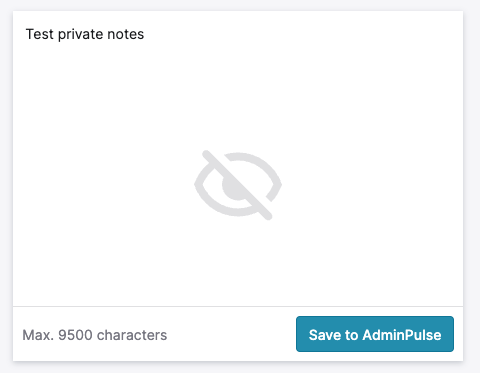Image resolution: width=480 pixels, height=373 pixels.
Task: Click the diagonal slash of the eye icon
Action: tap(238, 185)
